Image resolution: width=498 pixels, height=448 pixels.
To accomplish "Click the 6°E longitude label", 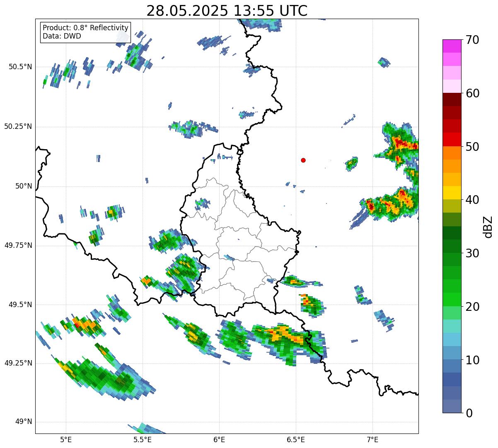I will coord(219,439).
